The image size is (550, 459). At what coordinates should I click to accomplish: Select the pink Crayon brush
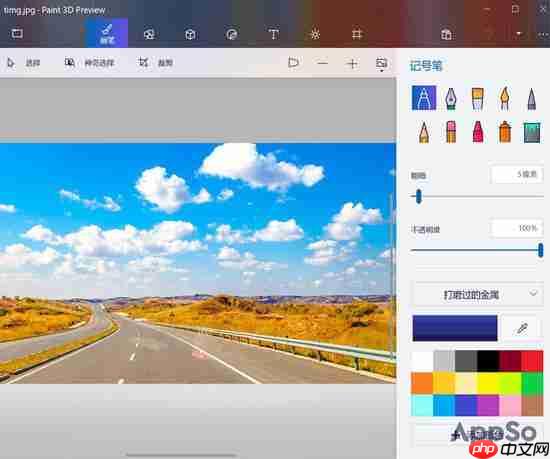477,132
